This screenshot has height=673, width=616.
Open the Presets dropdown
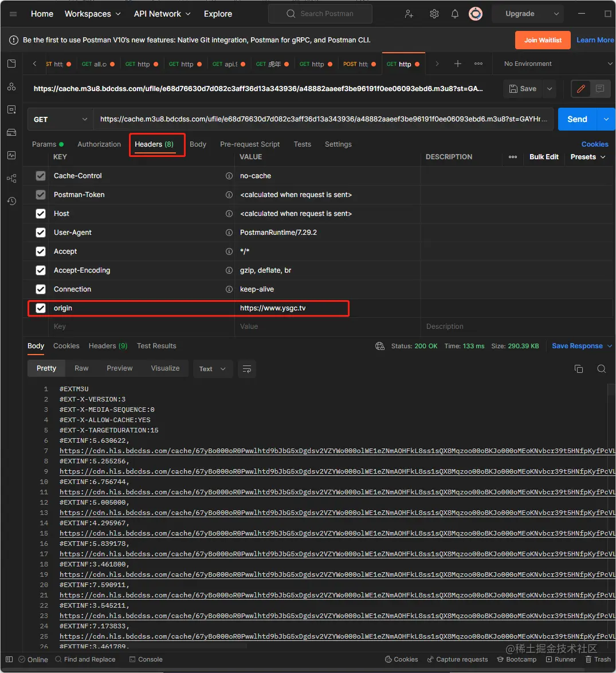pyautogui.click(x=588, y=157)
